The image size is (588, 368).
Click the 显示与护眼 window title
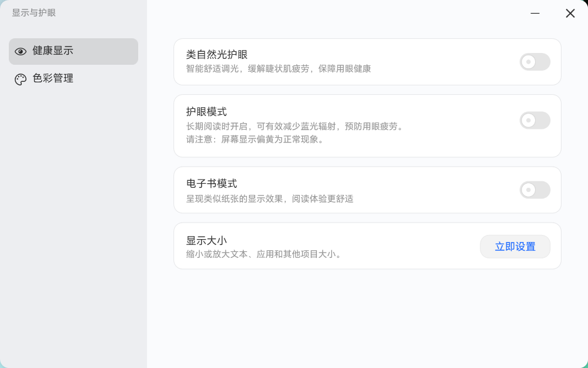pyautogui.click(x=34, y=12)
